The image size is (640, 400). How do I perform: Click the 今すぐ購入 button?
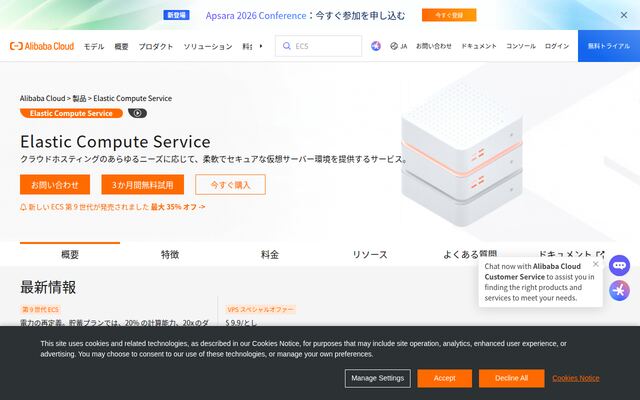(x=230, y=185)
